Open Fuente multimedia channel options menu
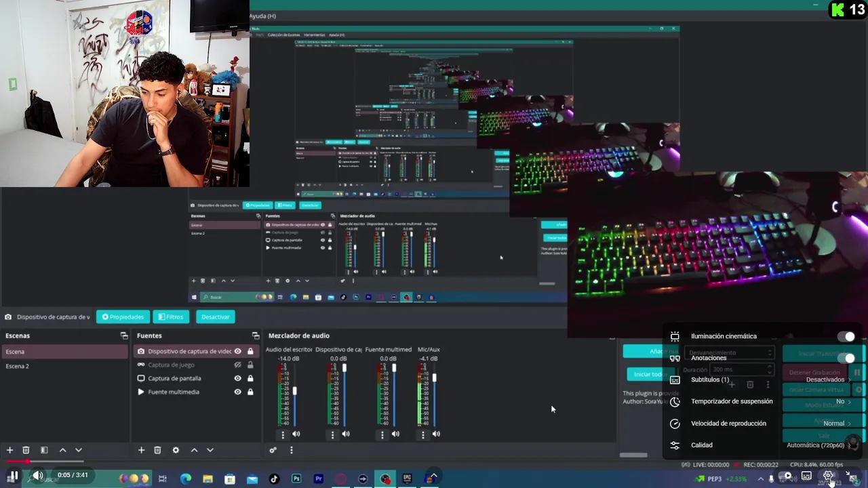Image resolution: width=868 pixels, height=488 pixels. (x=382, y=434)
